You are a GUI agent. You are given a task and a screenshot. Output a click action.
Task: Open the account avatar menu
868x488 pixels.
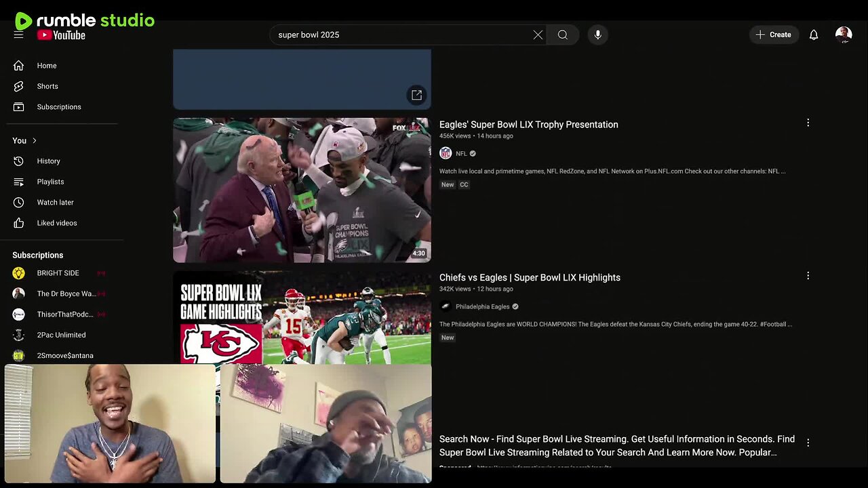coord(844,35)
